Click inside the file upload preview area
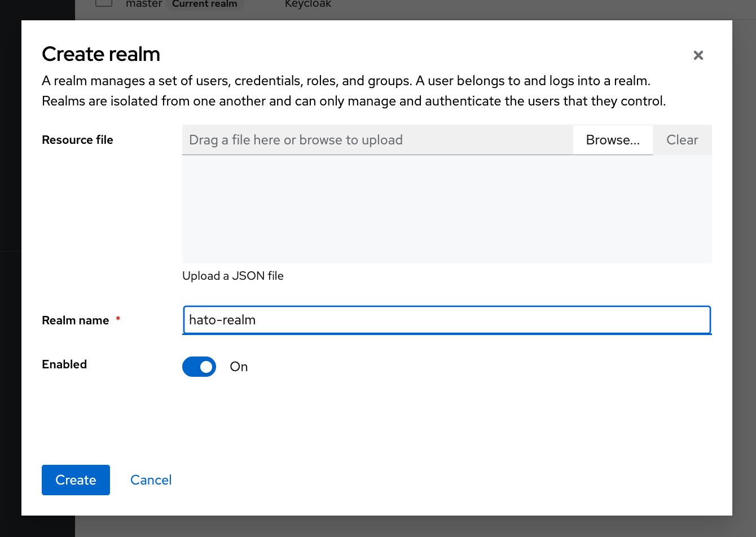The width and height of the screenshot is (756, 537). tap(446, 209)
